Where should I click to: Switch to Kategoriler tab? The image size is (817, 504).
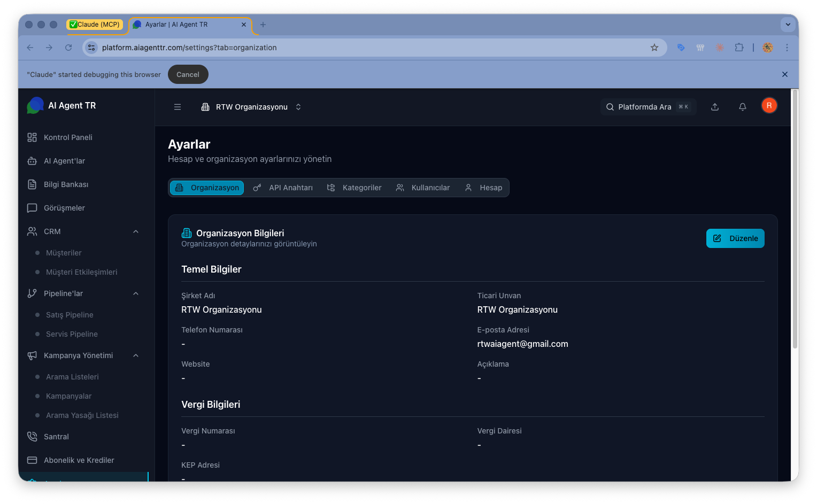tap(354, 188)
